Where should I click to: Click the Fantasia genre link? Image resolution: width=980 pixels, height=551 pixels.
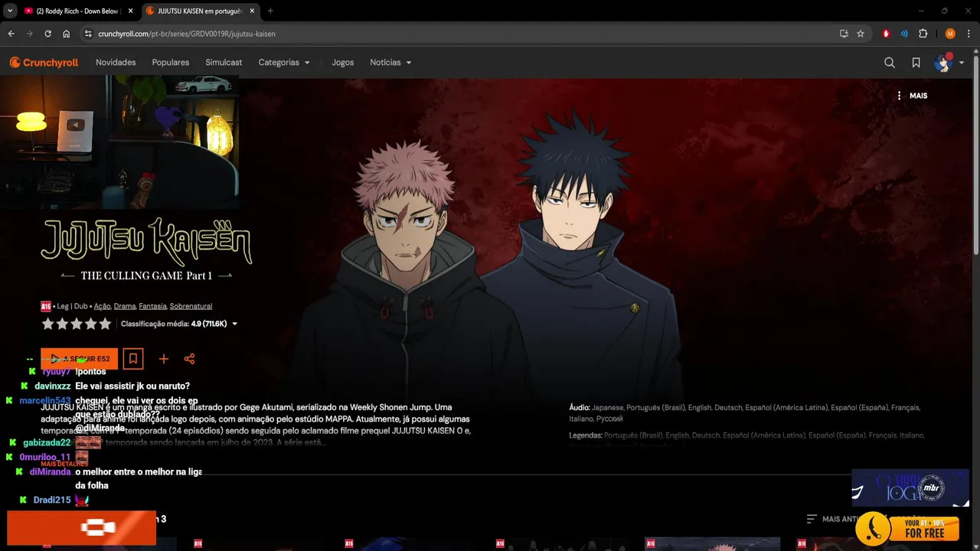pyautogui.click(x=152, y=306)
